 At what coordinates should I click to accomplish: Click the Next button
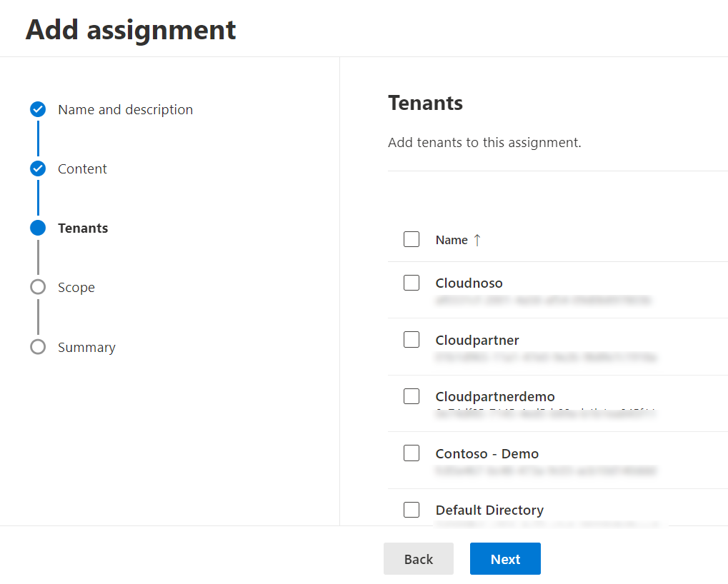tap(505, 558)
